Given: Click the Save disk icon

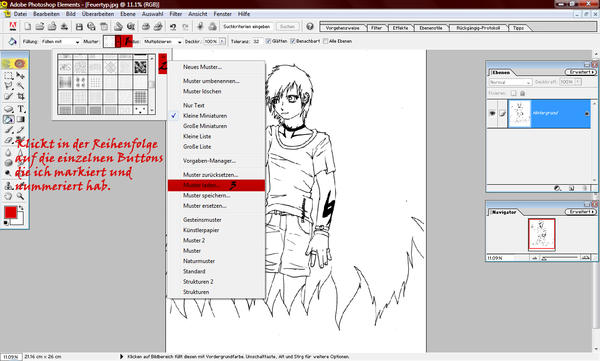Looking at the screenshot, I should click(79, 26).
